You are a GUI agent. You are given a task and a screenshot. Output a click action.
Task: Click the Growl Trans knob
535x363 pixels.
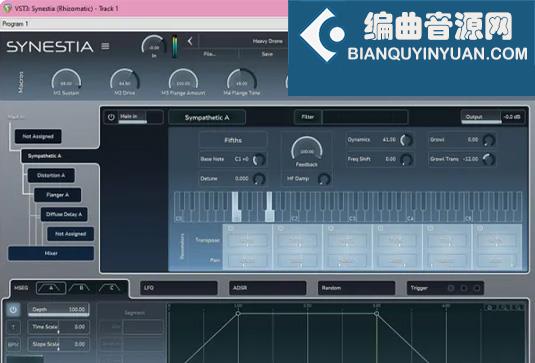pos(489,159)
